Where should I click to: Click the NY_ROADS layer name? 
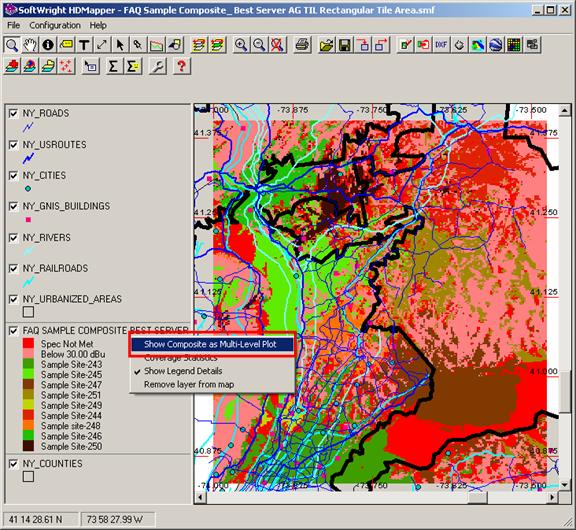[x=46, y=113]
